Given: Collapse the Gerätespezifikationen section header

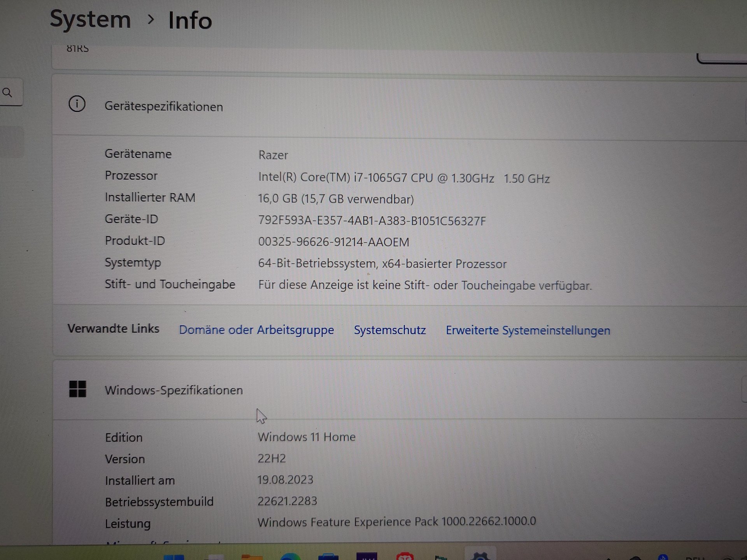Looking at the screenshot, I should pyautogui.click(x=399, y=106).
